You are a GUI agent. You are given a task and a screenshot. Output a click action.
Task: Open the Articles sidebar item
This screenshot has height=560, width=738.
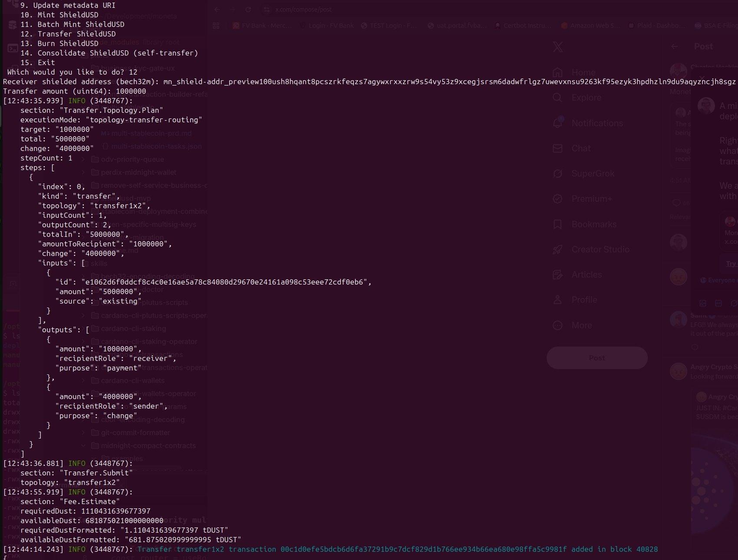click(586, 275)
